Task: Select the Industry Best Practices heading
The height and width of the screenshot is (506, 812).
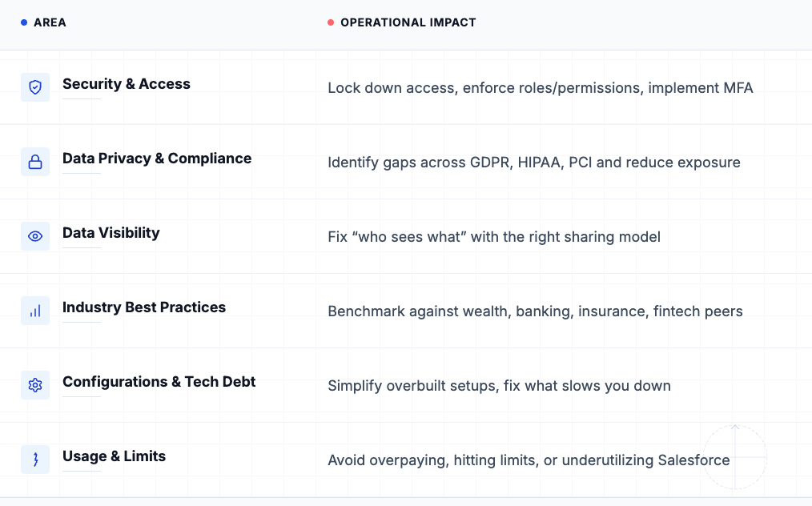Action: tap(144, 307)
